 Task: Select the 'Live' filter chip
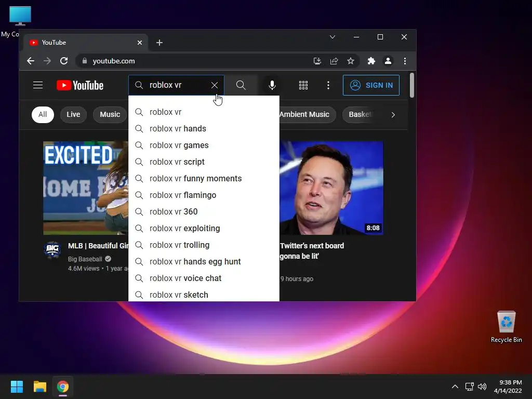(x=73, y=115)
